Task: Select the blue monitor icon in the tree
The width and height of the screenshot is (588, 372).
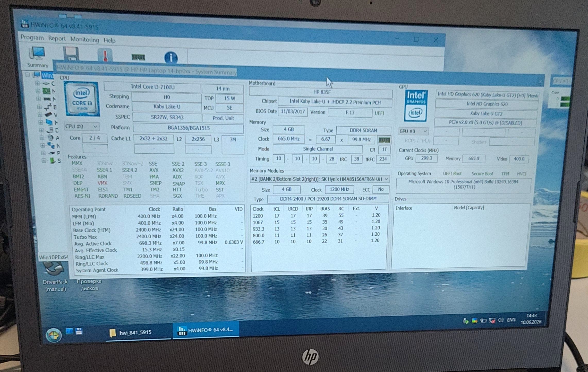Action: coord(49,122)
